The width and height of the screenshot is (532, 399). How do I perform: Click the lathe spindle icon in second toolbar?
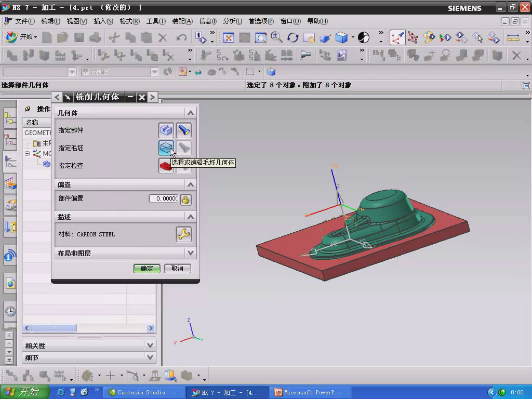[x=305, y=55]
